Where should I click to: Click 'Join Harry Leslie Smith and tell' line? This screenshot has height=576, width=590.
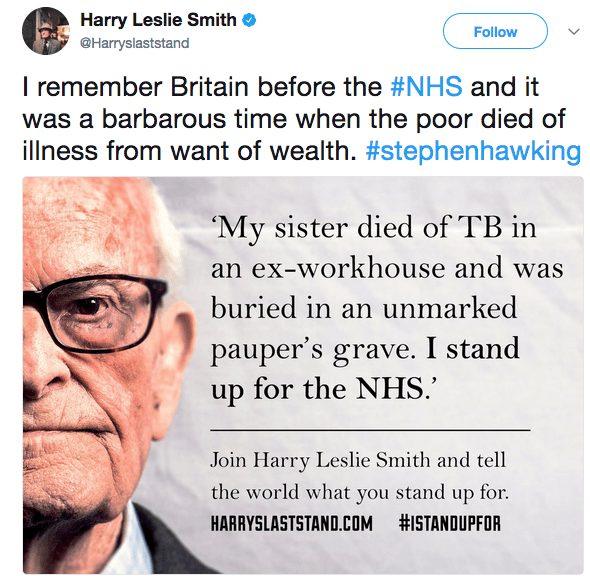358,460
